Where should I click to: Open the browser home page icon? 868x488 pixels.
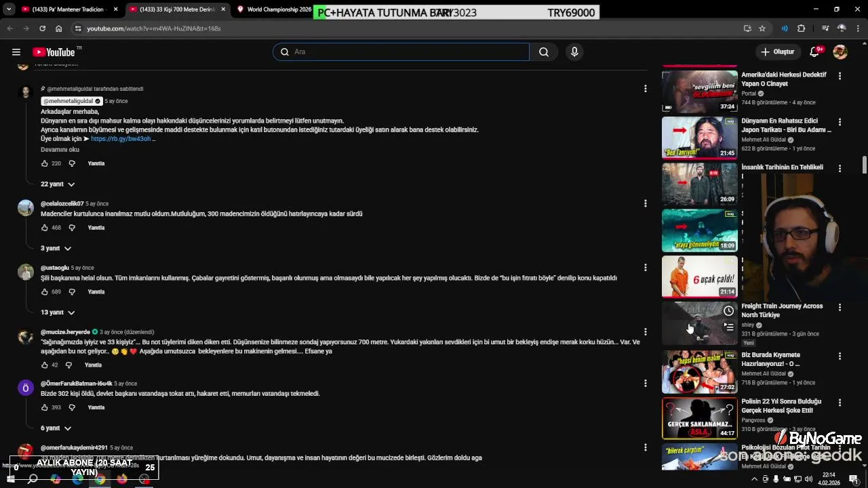[x=58, y=28]
